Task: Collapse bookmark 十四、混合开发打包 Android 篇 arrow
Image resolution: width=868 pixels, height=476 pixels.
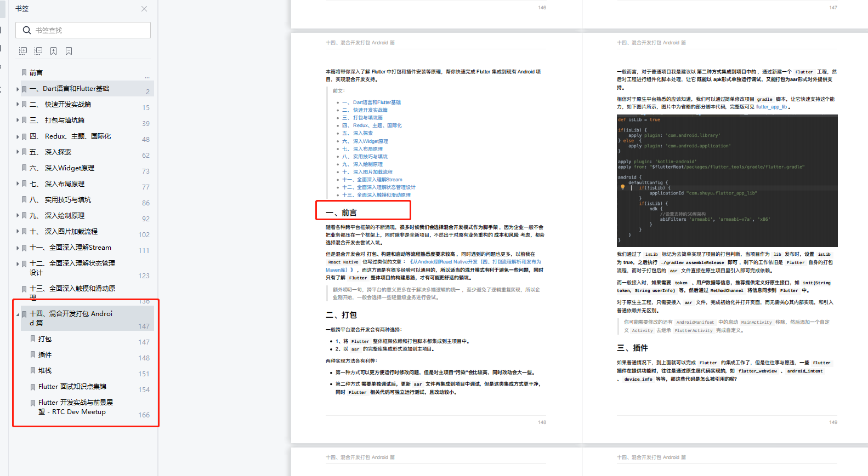Action: pyautogui.click(x=18, y=314)
